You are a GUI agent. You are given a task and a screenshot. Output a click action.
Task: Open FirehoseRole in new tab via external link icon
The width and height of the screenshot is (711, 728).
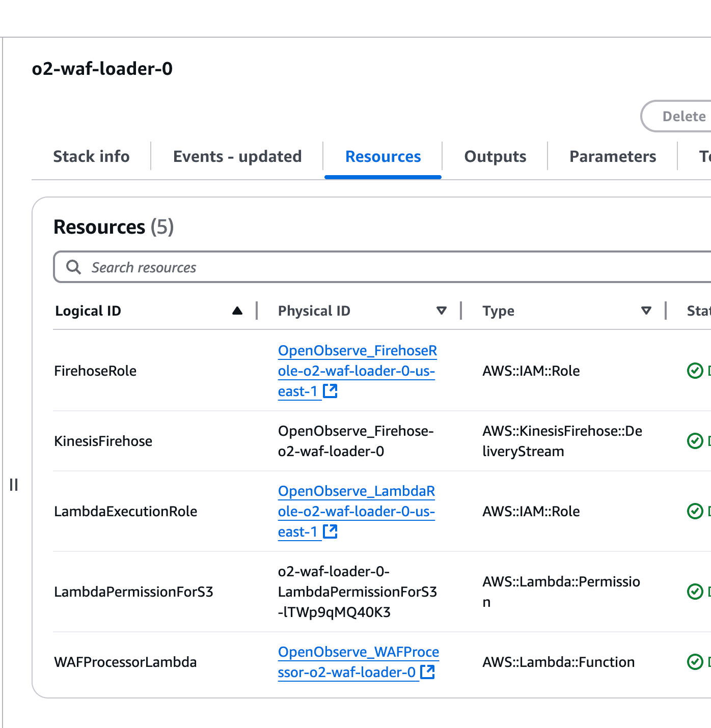tap(331, 391)
